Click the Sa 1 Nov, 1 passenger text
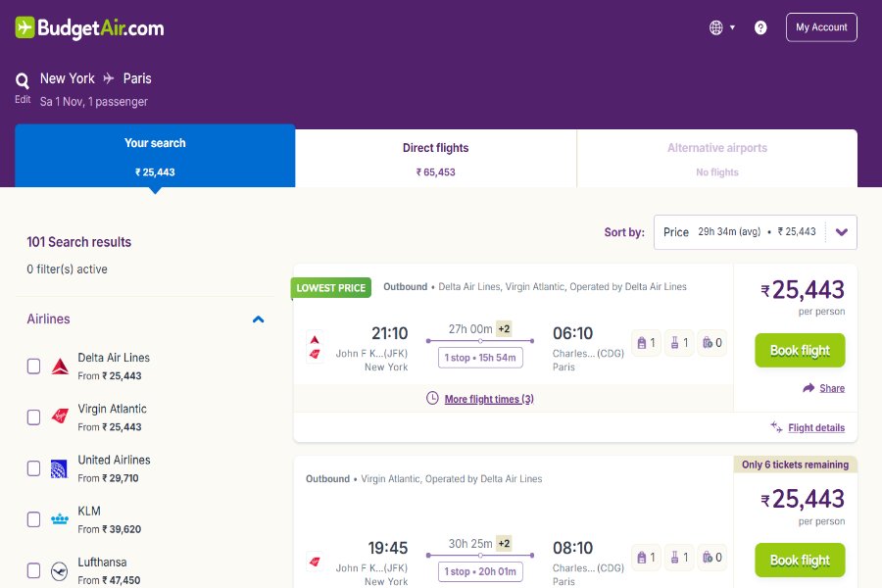The height and width of the screenshot is (588, 882). point(93,101)
